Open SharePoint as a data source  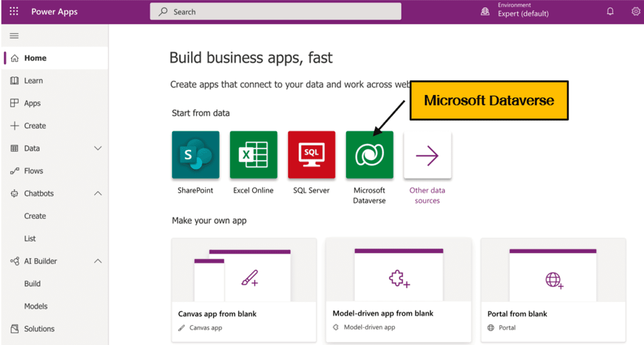(x=195, y=154)
